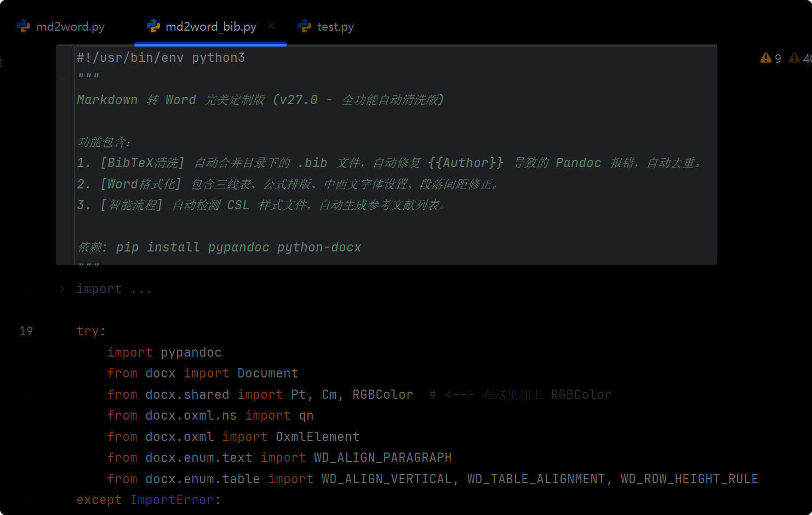Image resolution: width=812 pixels, height=515 pixels.
Task: Click the Python icon on md2word.py tab
Action: point(24,26)
